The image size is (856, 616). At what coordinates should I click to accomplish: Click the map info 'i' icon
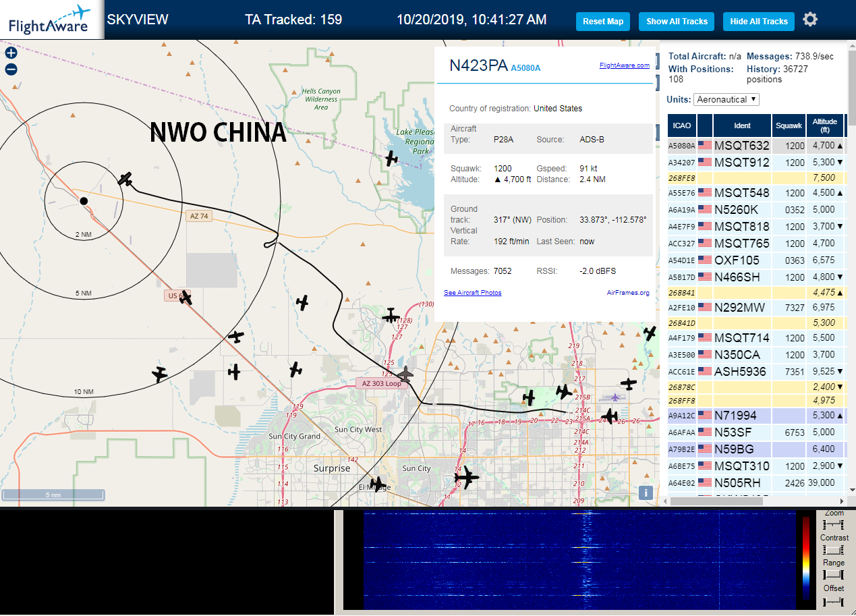pyautogui.click(x=646, y=493)
